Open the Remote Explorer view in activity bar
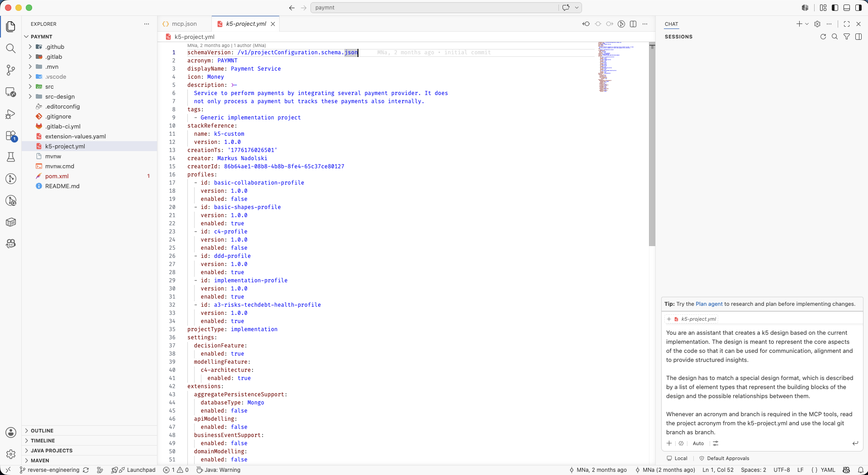The height and width of the screenshot is (475, 868). [x=11, y=92]
